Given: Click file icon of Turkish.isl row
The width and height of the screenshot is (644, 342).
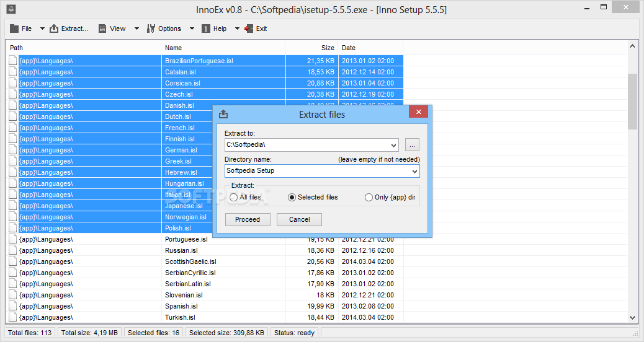Looking at the screenshot, I should tap(13, 317).
